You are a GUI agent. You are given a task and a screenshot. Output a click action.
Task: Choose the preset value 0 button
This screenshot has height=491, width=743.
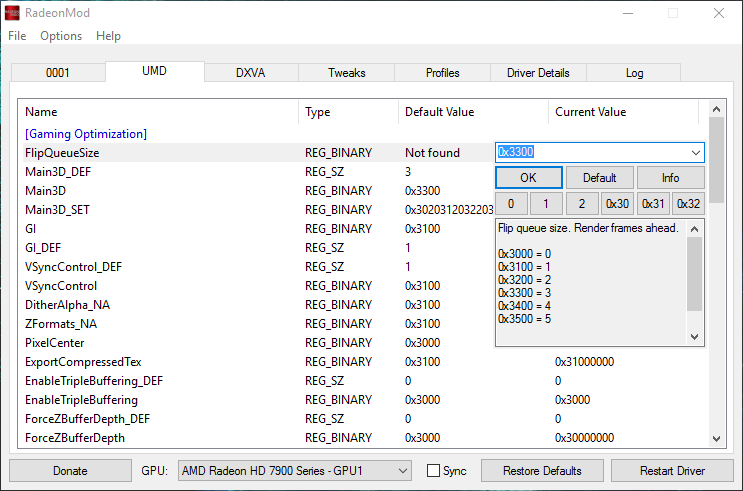point(511,204)
